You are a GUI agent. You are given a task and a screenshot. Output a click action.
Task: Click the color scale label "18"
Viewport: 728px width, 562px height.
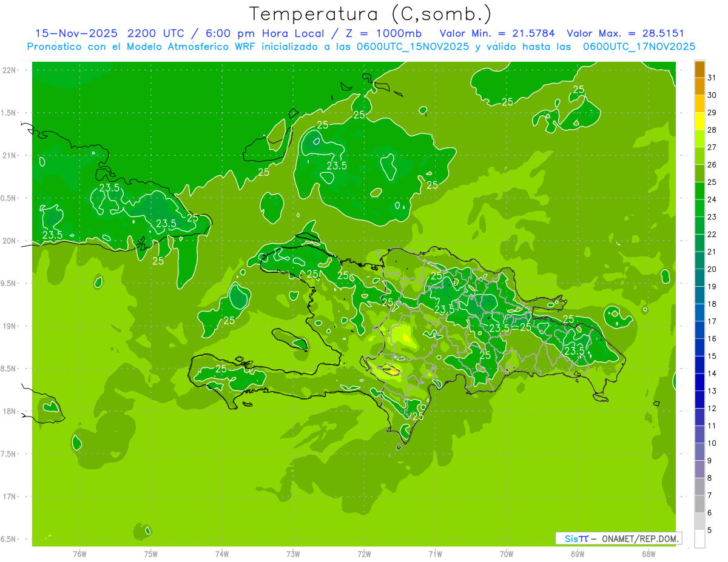click(712, 304)
